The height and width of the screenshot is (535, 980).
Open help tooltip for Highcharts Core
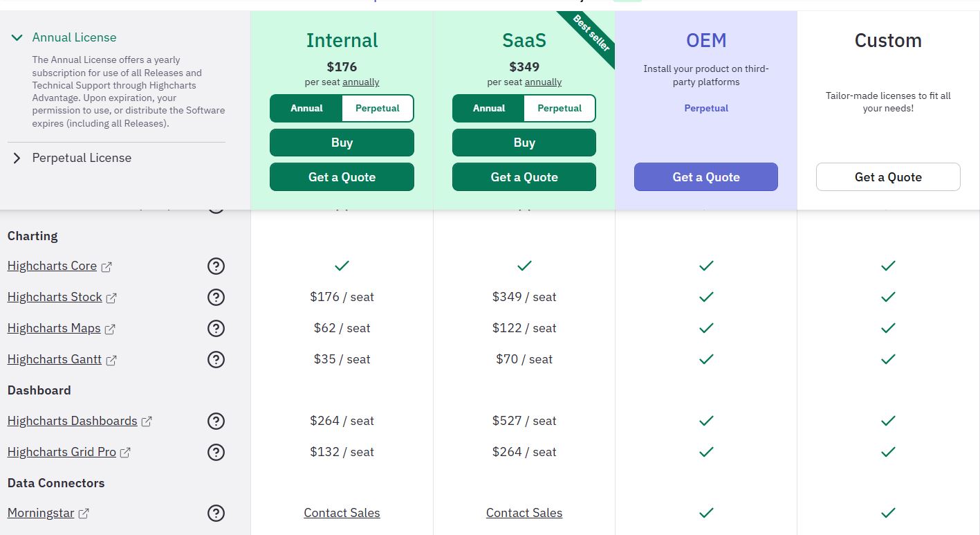pyautogui.click(x=216, y=266)
